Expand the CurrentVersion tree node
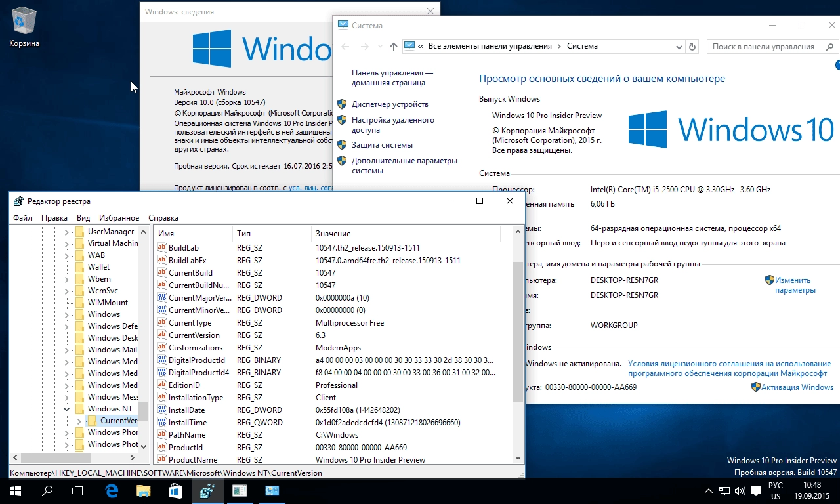Image resolution: width=840 pixels, height=504 pixels. (x=79, y=421)
